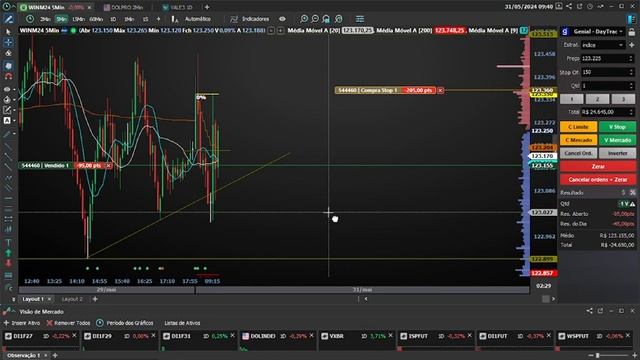The height and width of the screenshot is (360, 640).
Task: Add custom timeframe with plus after 1S
Action: 158,19
